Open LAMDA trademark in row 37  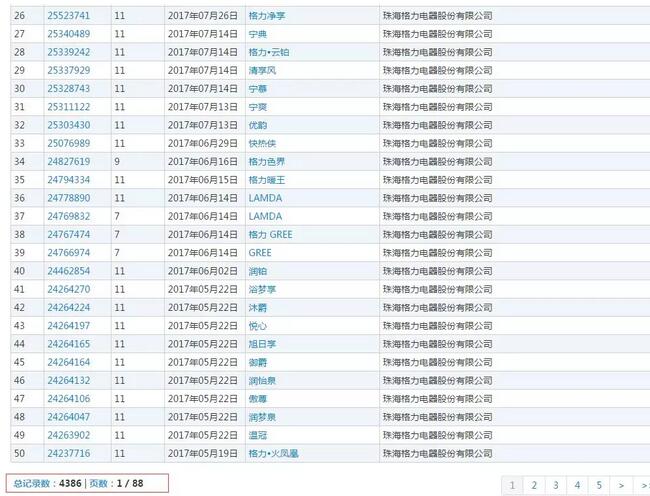[265, 216]
